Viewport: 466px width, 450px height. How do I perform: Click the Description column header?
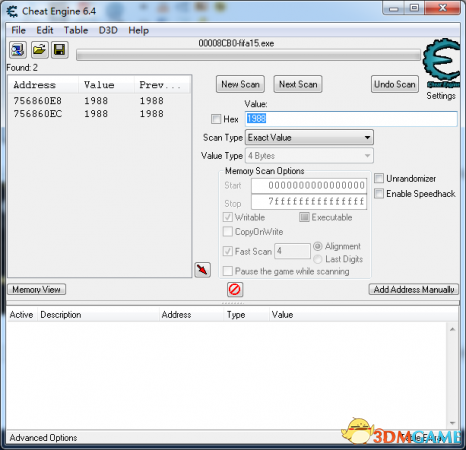point(98,315)
